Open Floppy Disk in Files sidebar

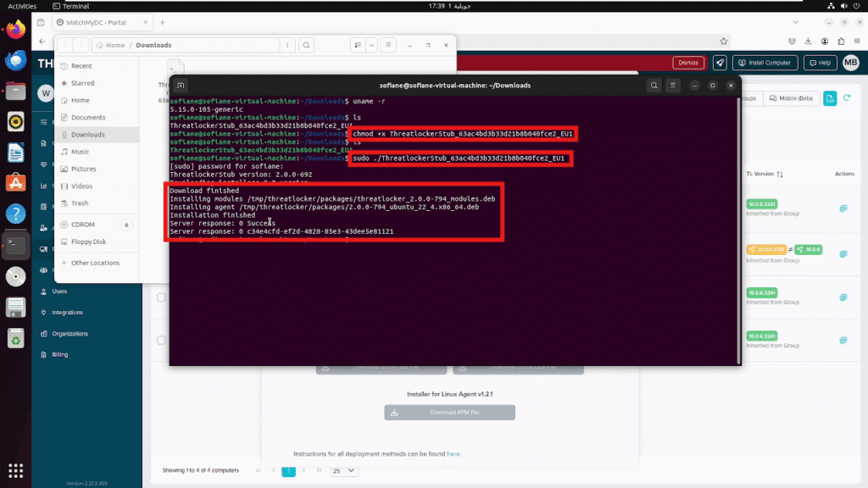[97, 241]
